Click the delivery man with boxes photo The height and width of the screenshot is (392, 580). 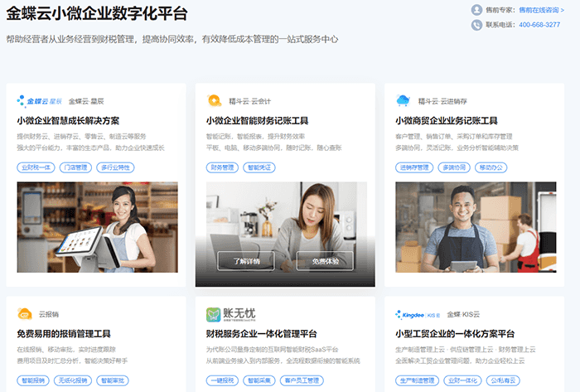476,227
